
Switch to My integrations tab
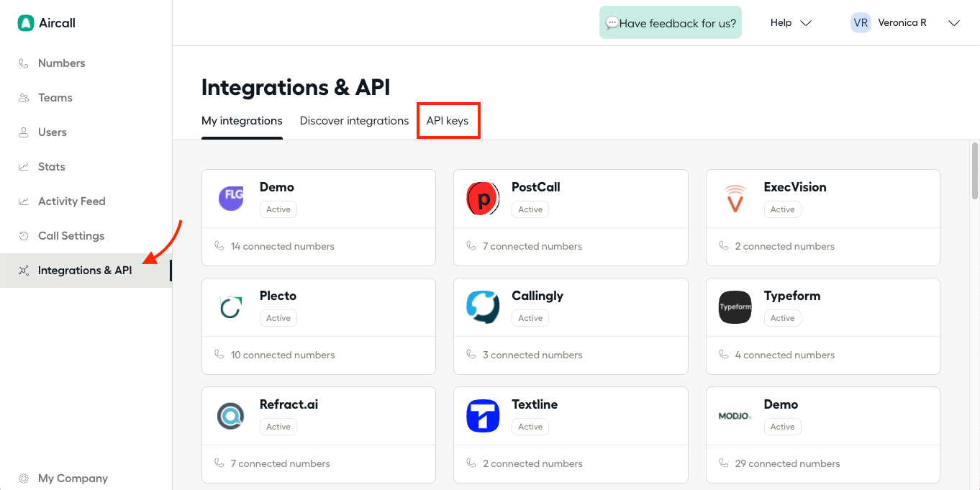242,121
